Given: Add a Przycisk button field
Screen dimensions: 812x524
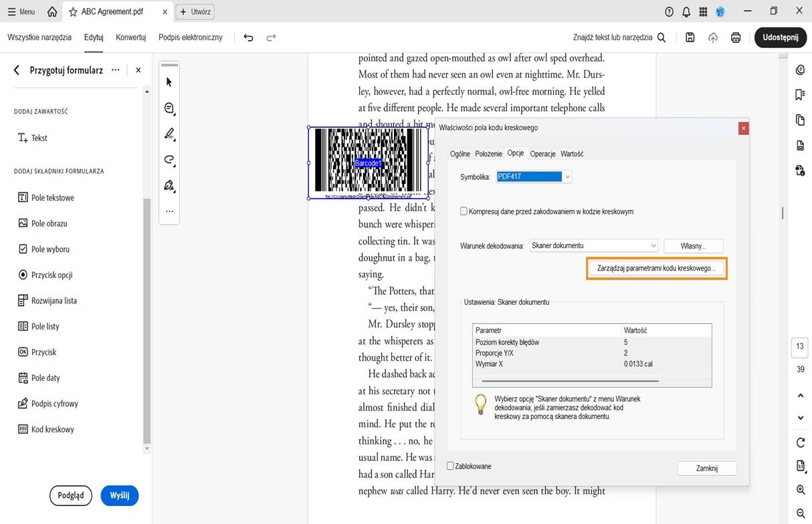Looking at the screenshot, I should click(37, 352).
